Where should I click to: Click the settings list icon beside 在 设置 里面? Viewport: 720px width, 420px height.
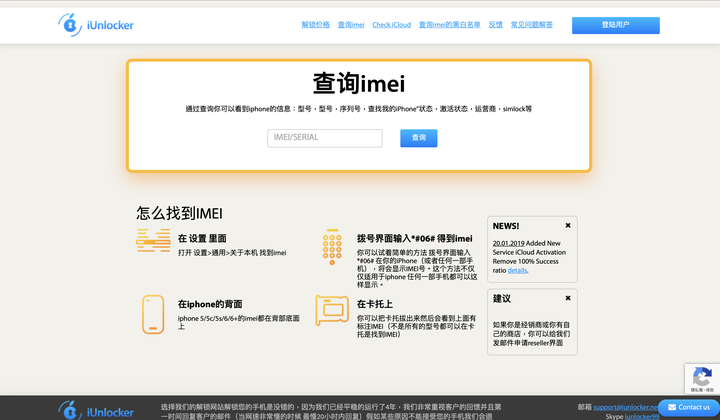point(153,240)
